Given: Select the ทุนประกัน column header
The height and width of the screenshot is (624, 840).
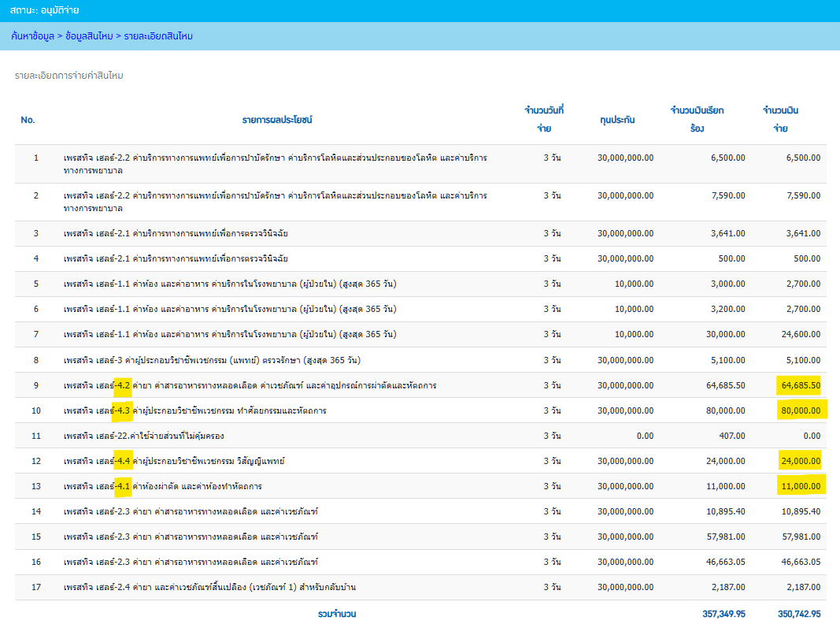Looking at the screenshot, I should (617, 120).
